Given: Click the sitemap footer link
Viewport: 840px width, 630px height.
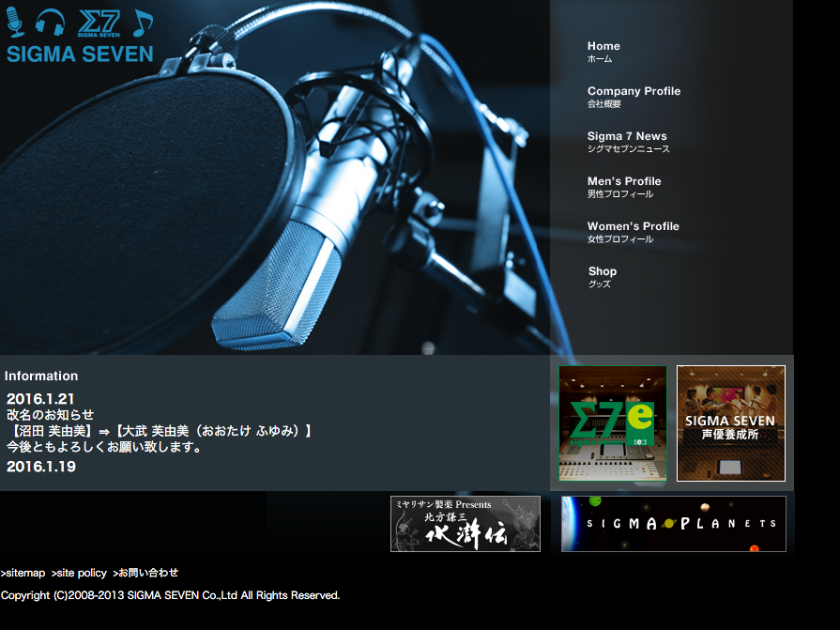Looking at the screenshot, I should (23, 573).
